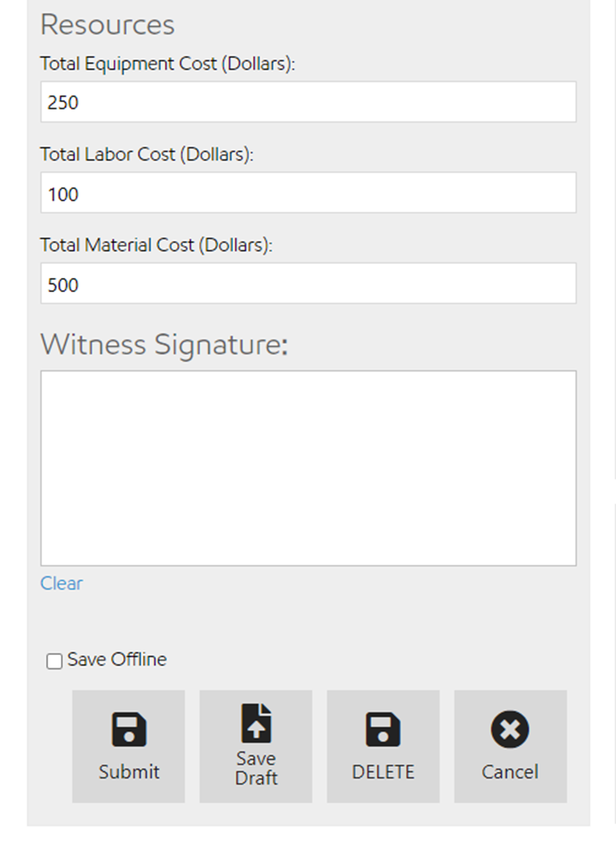616x852 pixels.
Task: Click the X circle icon above Cancel
Action: coord(510,729)
